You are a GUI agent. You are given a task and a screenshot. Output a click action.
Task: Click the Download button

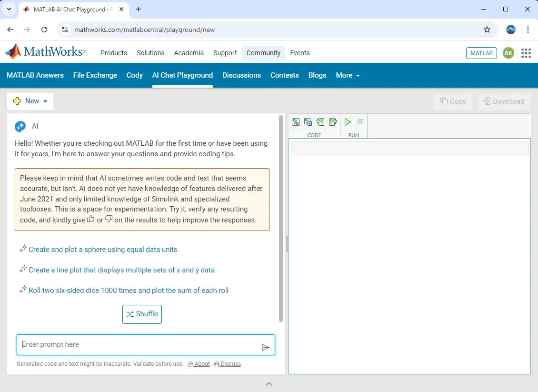click(x=504, y=101)
